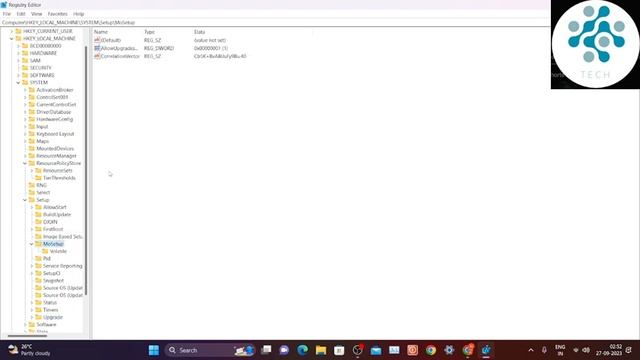Expand the Upgrade tree node
The width and height of the screenshot is (640, 360).
(32, 317)
